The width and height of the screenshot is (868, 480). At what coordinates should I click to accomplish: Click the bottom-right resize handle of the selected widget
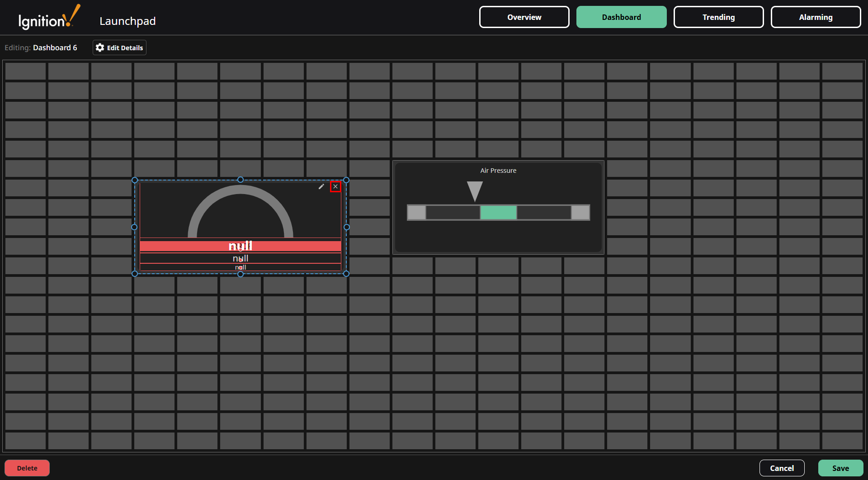[x=346, y=274]
